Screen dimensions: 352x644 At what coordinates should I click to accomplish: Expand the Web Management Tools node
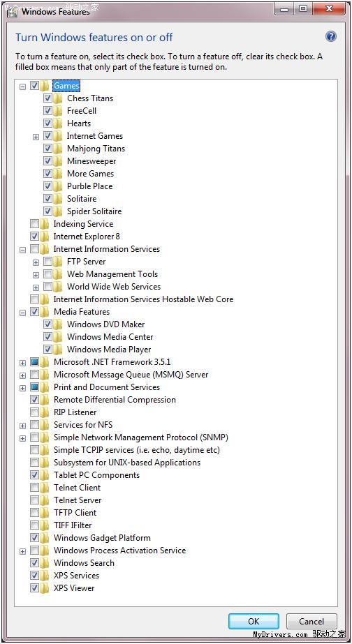point(36,275)
